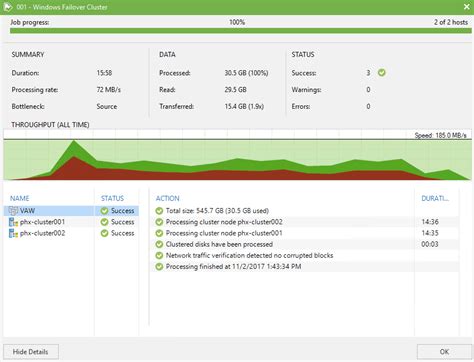Screen dimensions: 474x362
Task: Click the ACTION column header
Action: click(167, 198)
